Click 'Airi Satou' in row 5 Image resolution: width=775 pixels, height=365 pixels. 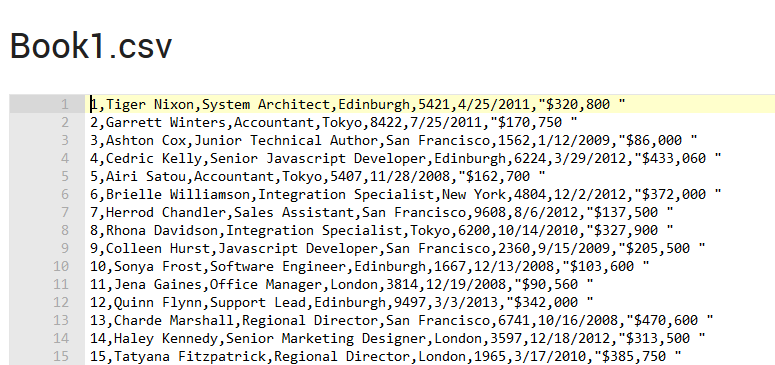[x=146, y=177]
